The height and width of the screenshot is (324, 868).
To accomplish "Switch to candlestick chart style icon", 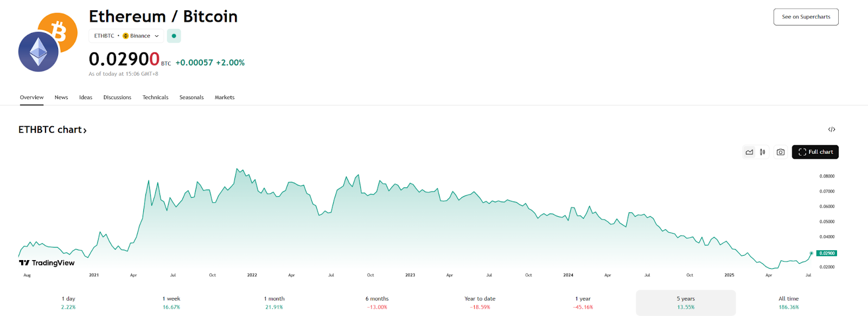I will tap(762, 152).
